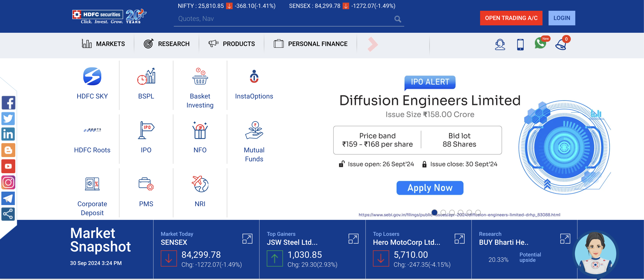644x280 pixels.
Task: Click the customer support headset icon
Action: tap(500, 44)
